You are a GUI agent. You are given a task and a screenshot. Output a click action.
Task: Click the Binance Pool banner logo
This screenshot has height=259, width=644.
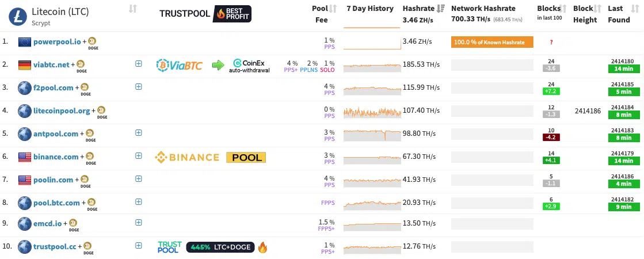click(210, 157)
